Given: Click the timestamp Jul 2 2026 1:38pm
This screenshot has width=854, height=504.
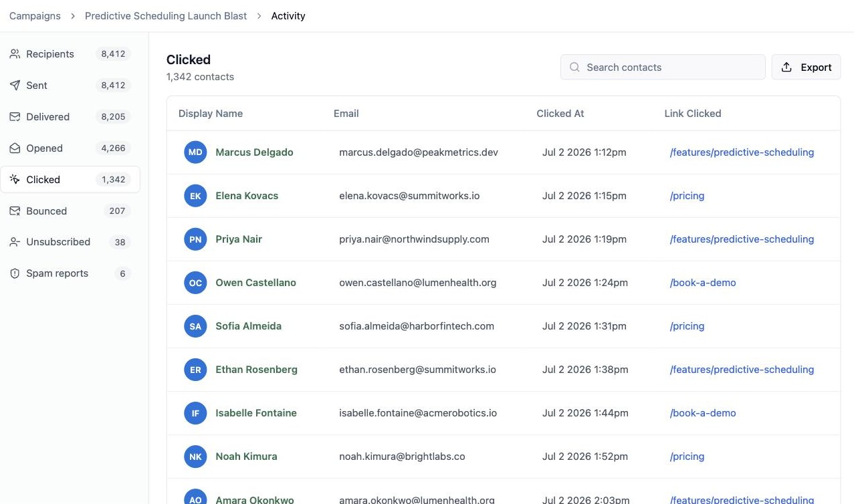Looking at the screenshot, I should tap(585, 370).
